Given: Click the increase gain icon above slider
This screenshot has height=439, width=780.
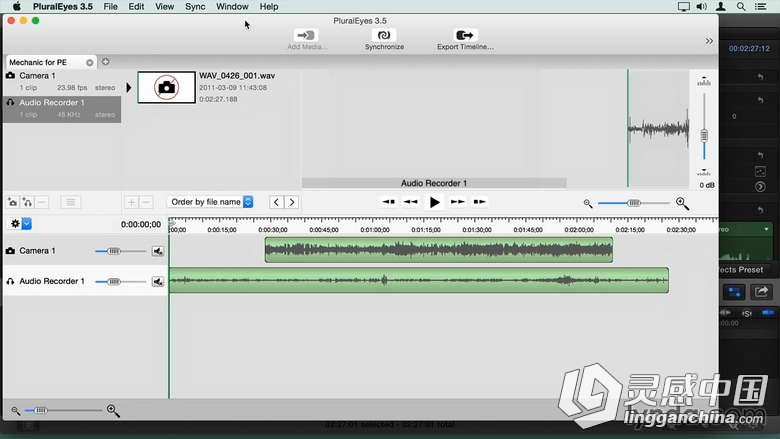Looking at the screenshot, I should [704, 81].
